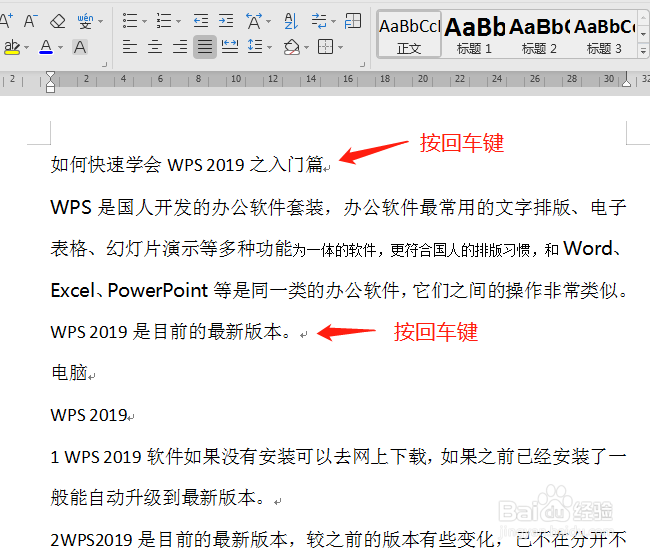This screenshot has width=650, height=554.
Task: Apply the 标题 3 heading style
Action: pyautogui.click(x=604, y=34)
